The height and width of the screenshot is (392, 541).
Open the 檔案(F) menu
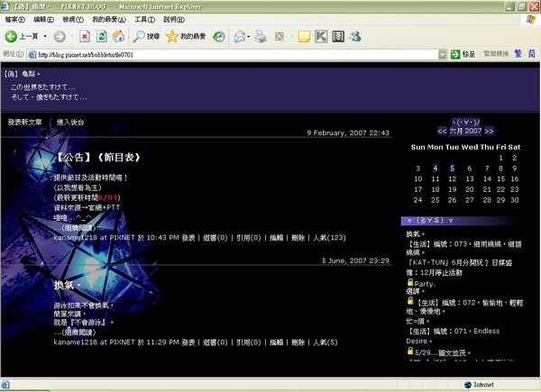coord(14,20)
